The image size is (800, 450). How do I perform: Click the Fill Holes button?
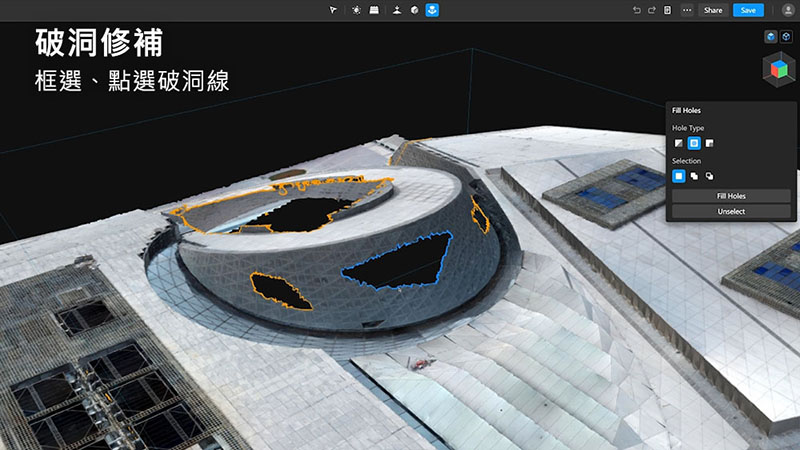pyautogui.click(x=731, y=196)
